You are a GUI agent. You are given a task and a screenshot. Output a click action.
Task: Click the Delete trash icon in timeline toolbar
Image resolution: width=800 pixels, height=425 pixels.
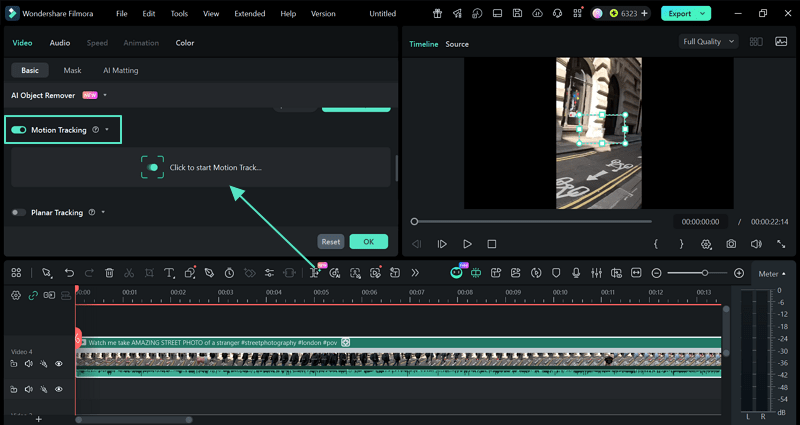[x=109, y=273]
